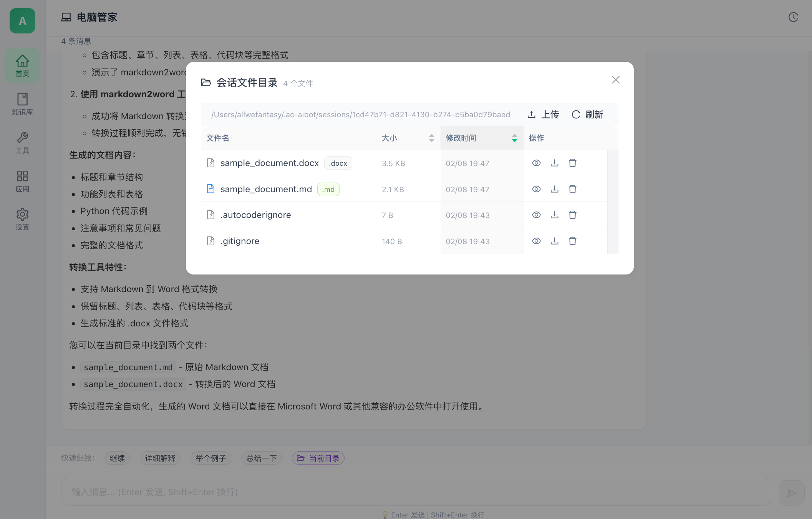Open the 当前目录 quick action
The image size is (812, 519).
(318, 458)
